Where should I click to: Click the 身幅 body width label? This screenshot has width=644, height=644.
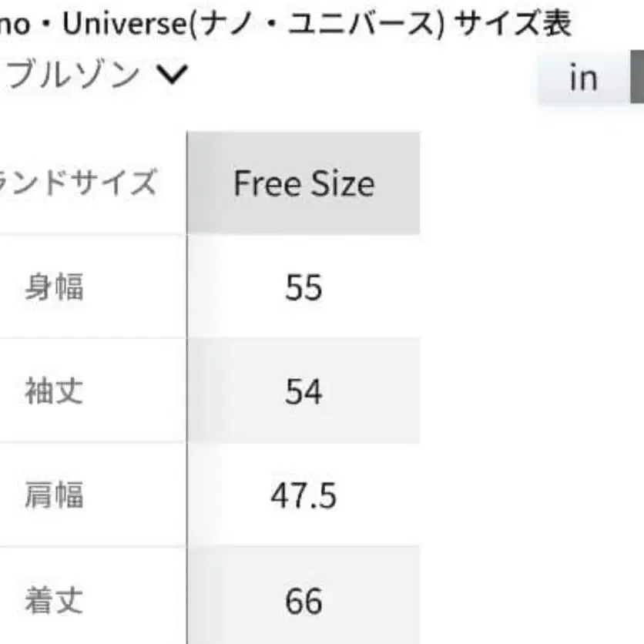[x=54, y=287]
